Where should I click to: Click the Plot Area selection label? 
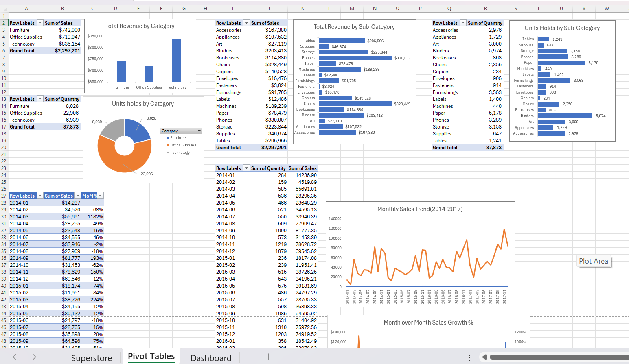tap(594, 261)
